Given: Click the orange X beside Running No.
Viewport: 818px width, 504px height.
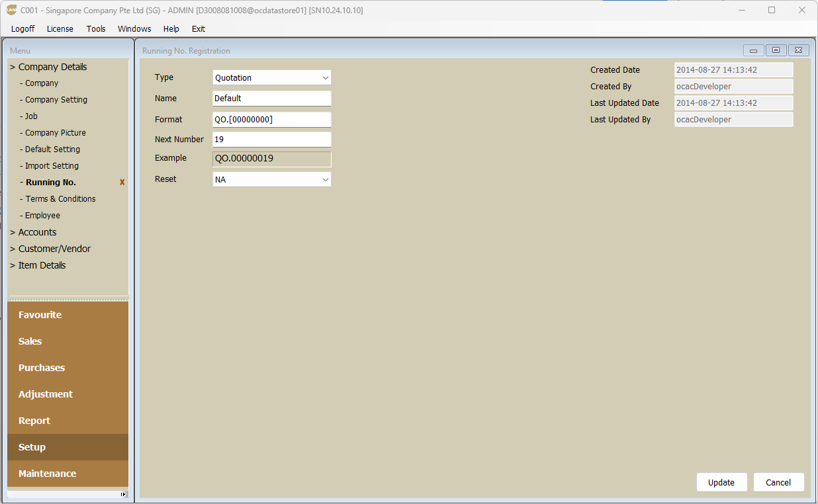Looking at the screenshot, I should click(x=122, y=183).
